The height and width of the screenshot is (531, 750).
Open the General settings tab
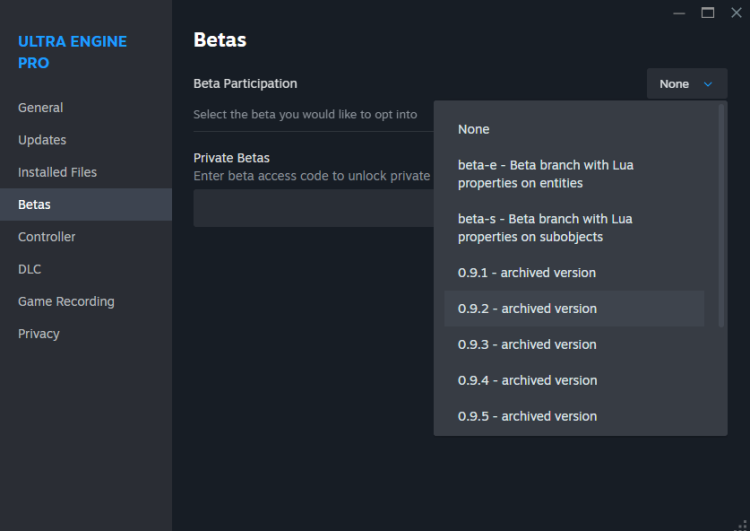pos(41,108)
